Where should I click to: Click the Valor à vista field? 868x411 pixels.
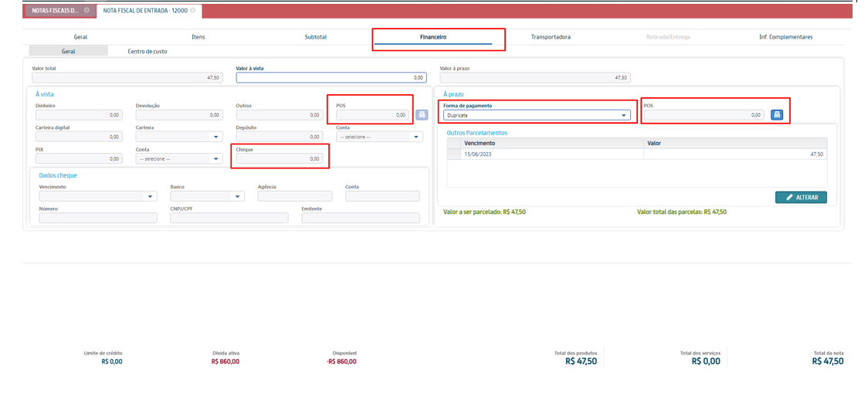pyautogui.click(x=331, y=77)
